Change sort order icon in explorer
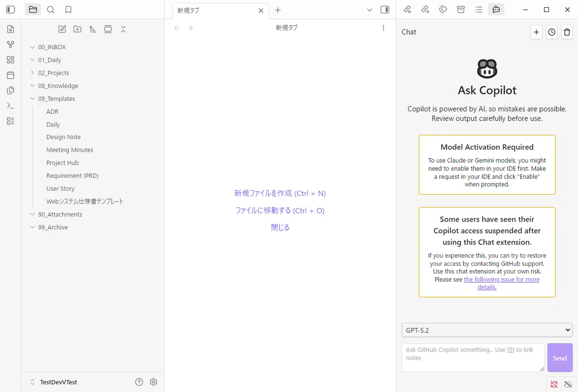578x392 pixels. pos(92,29)
